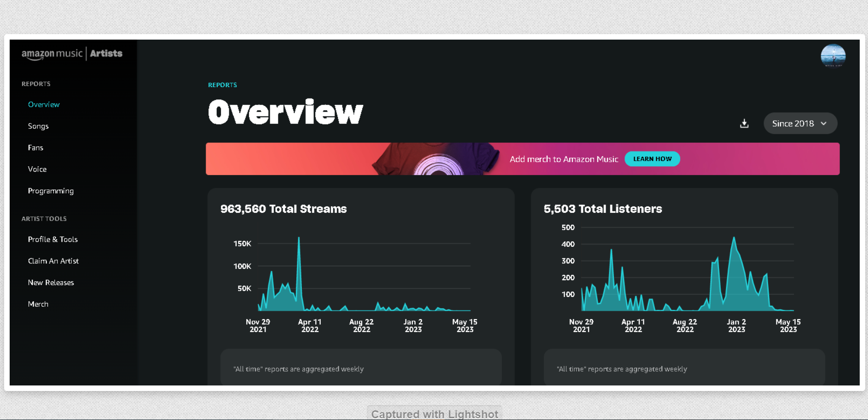Click the 5,503 Total Listeners heading
Screen dimensions: 868x420
(x=603, y=209)
